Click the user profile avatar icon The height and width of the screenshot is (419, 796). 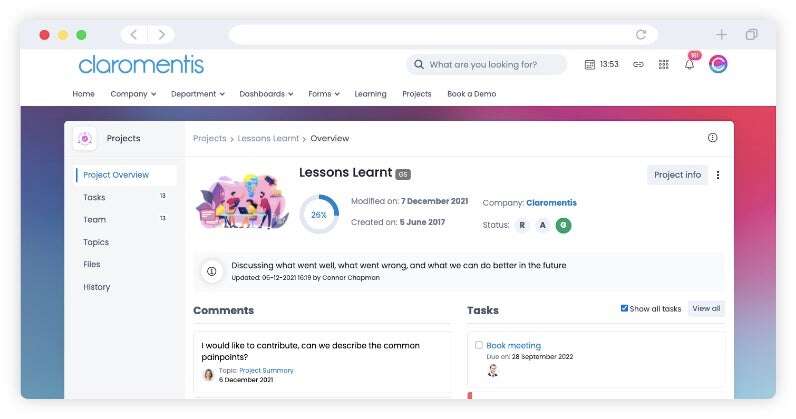(718, 64)
